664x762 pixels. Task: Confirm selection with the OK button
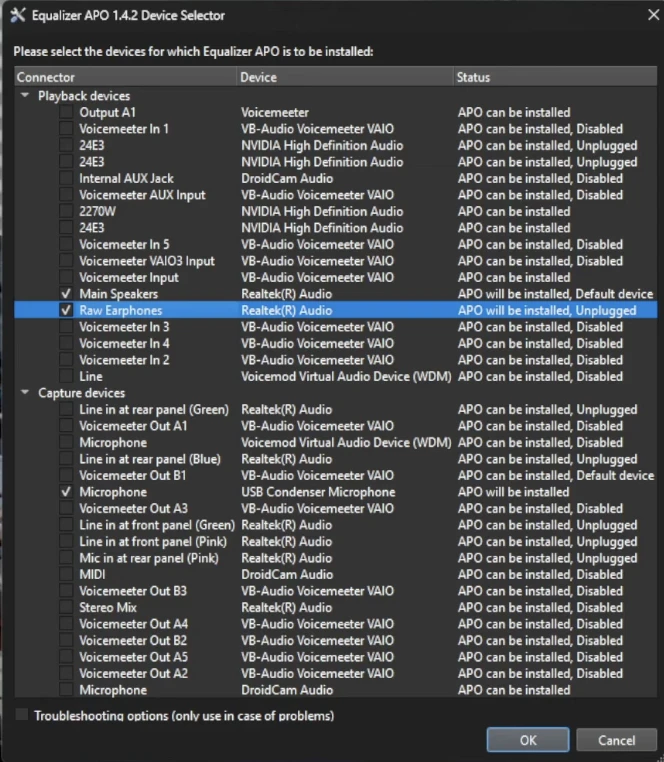(x=528, y=740)
